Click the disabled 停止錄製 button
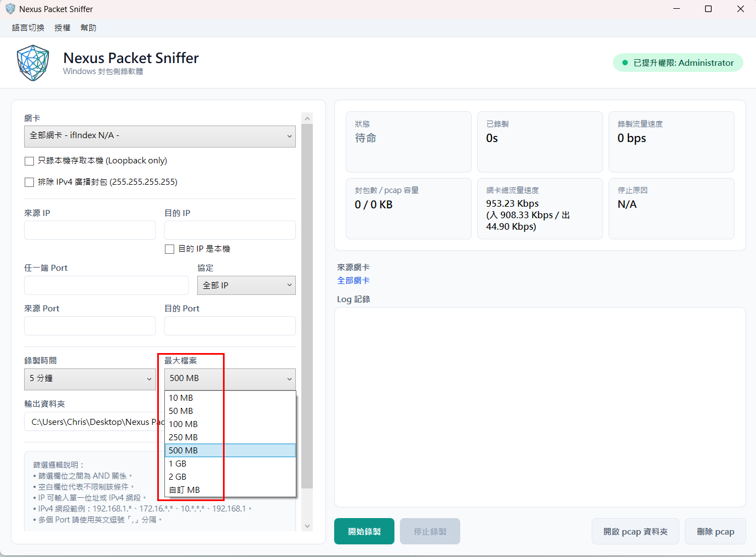 pyautogui.click(x=430, y=531)
